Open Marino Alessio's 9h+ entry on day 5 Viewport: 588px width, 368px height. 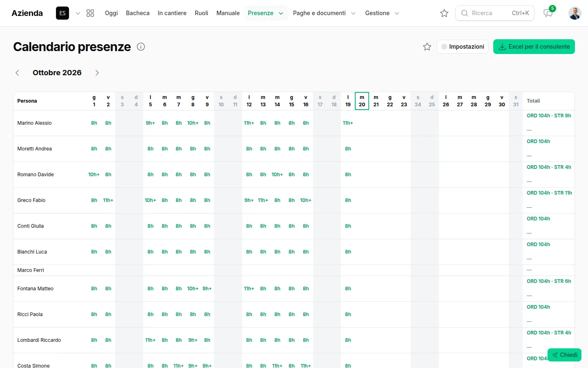coord(150,123)
